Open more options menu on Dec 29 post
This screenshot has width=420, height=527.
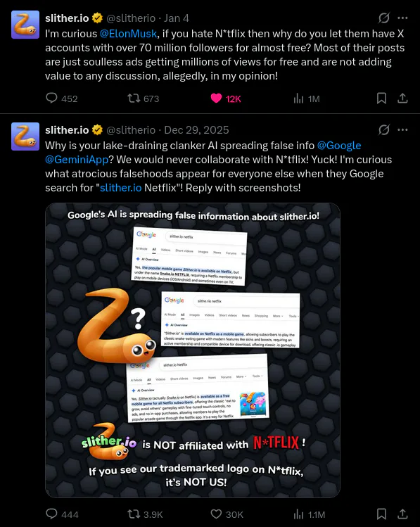(402, 129)
